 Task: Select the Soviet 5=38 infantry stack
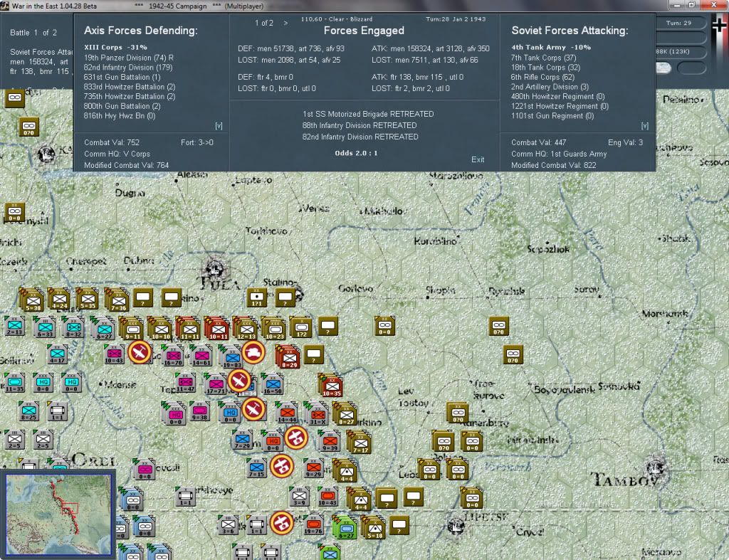31,300
